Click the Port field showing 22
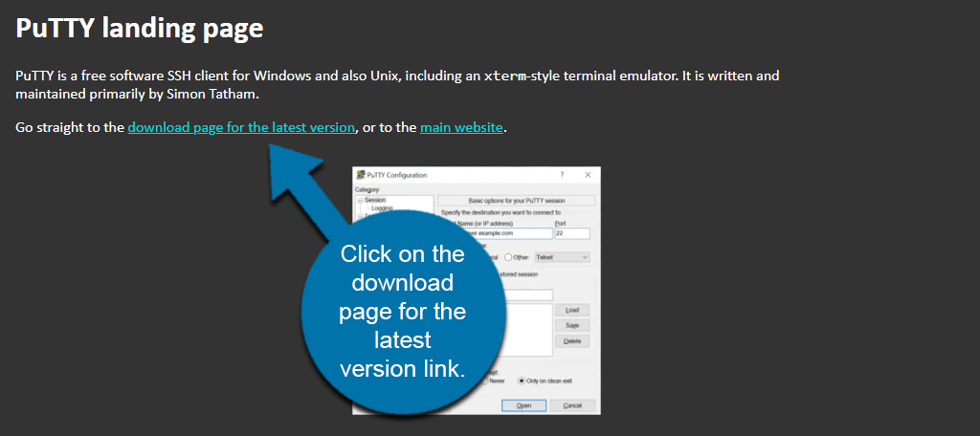The image size is (980, 436). [571, 233]
